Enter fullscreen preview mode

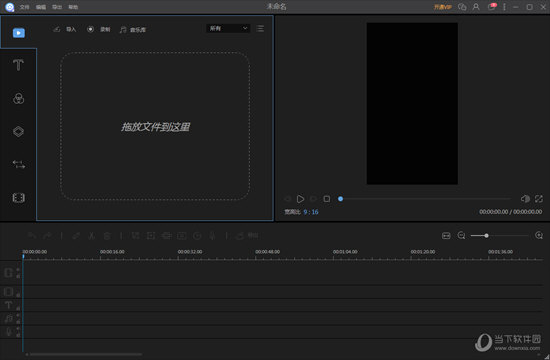point(539,199)
